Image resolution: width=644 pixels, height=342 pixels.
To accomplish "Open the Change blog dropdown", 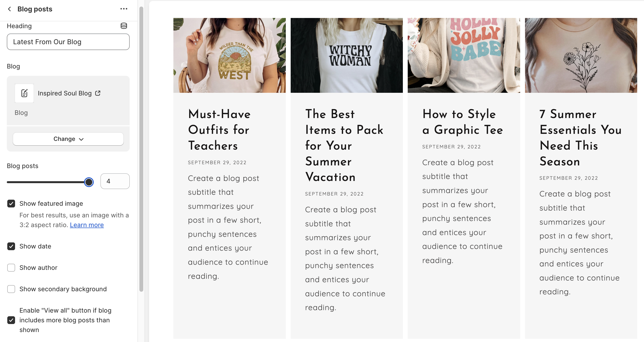I will 68,139.
